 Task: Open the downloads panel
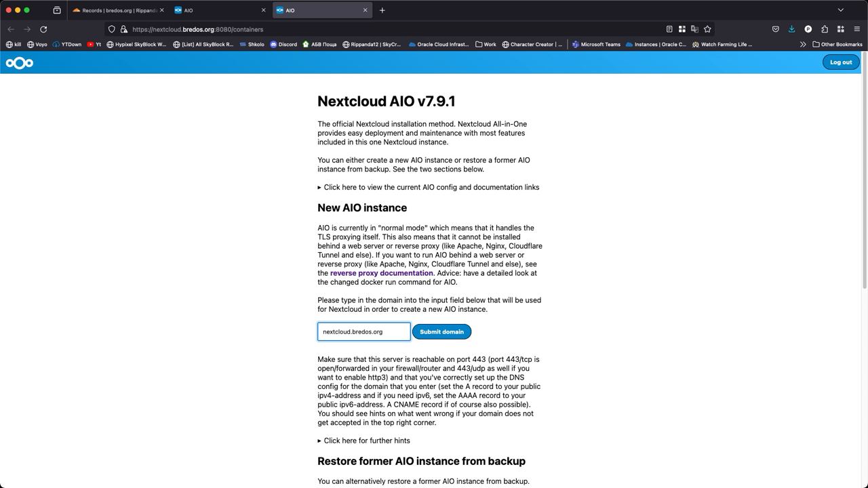click(791, 29)
